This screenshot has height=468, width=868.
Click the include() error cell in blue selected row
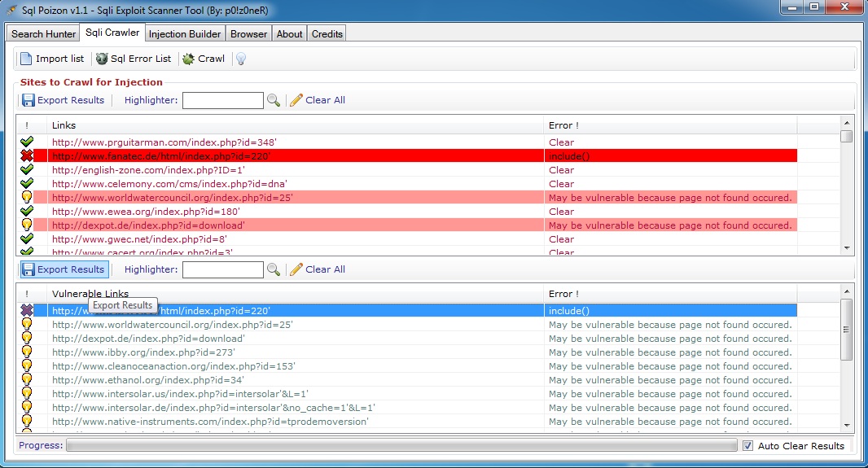(670, 311)
